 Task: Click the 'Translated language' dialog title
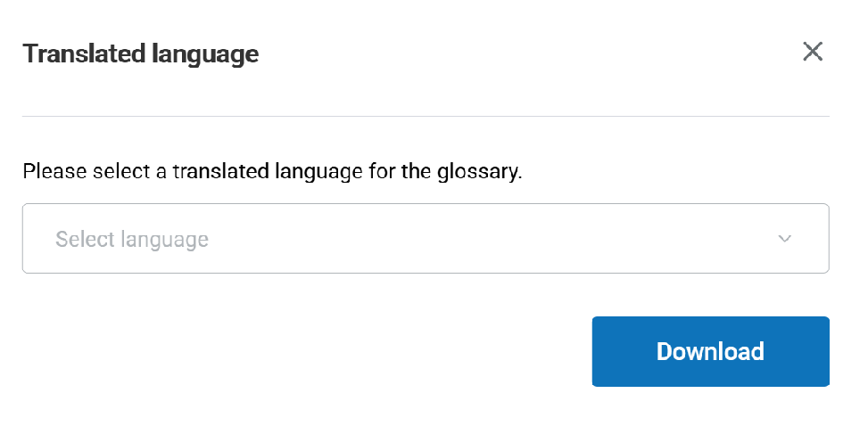(x=141, y=53)
